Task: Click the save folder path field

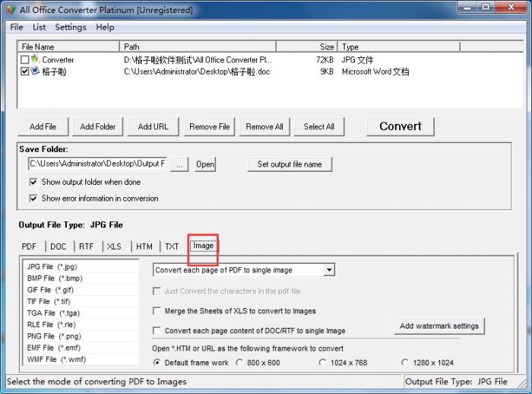Action: (x=97, y=164)
